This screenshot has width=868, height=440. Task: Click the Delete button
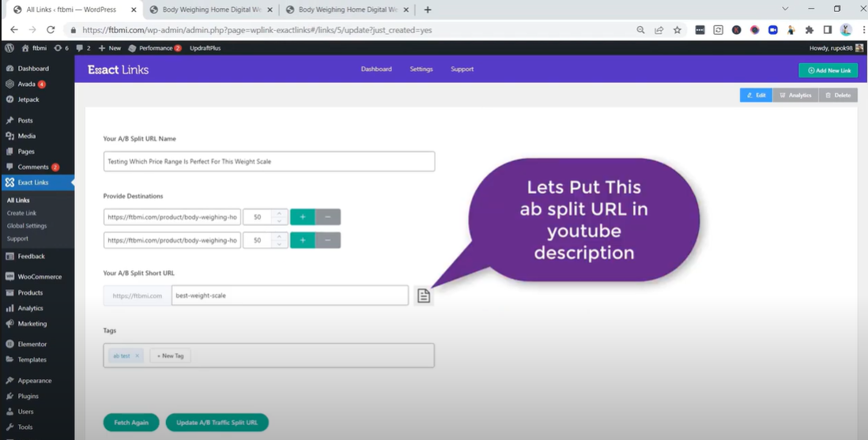point(838,96)
